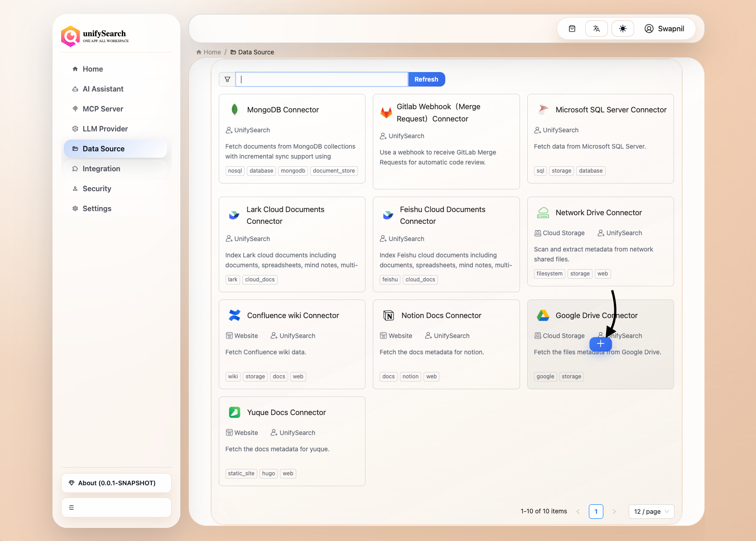This screenshot has width=756, height=541.
Task: Click the Network Drive connector icon
Action: pos(543,213)
